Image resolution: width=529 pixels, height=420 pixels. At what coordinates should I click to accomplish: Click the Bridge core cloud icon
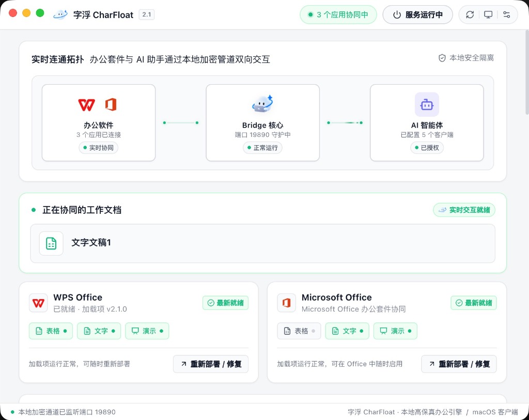[262, 104]
